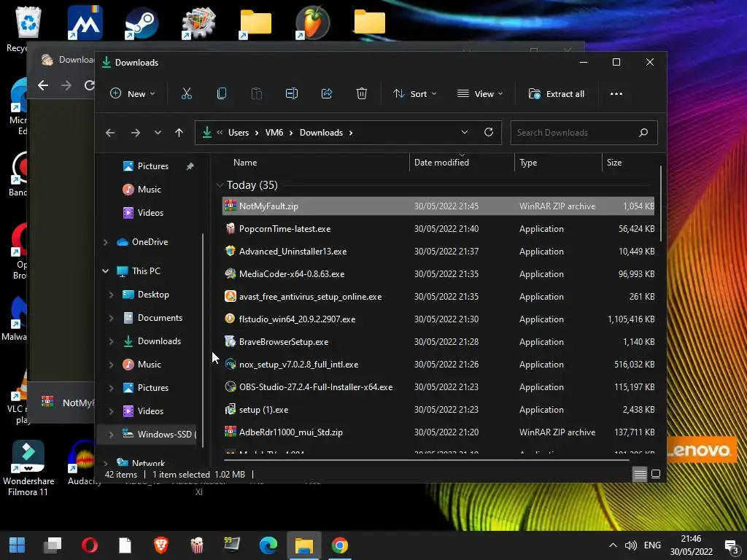Open Wondershare Filmora 11 shortcut
The width and height of the screenshot is (747, 560).
click(x=28, y=469)
